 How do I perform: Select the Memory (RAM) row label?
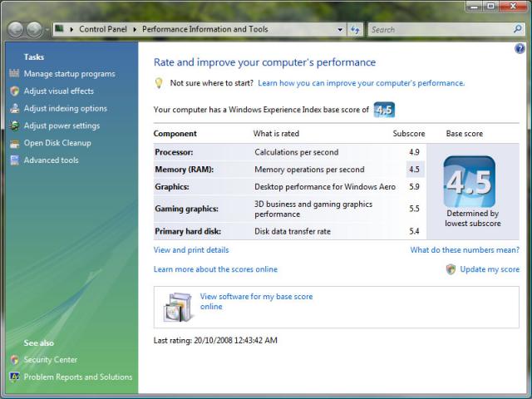185,170
